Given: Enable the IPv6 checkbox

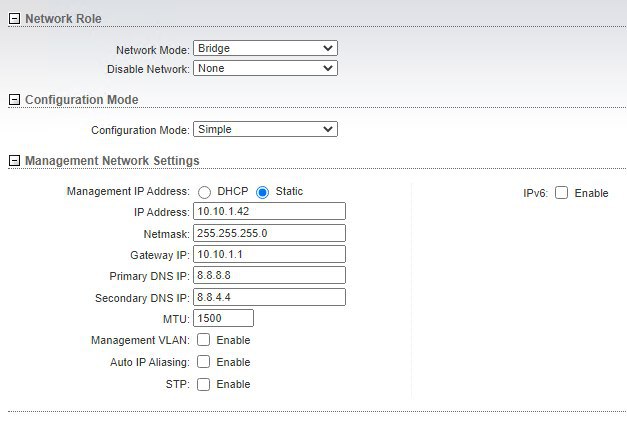Looking at the screenshot, I should (x=561, y=192).
